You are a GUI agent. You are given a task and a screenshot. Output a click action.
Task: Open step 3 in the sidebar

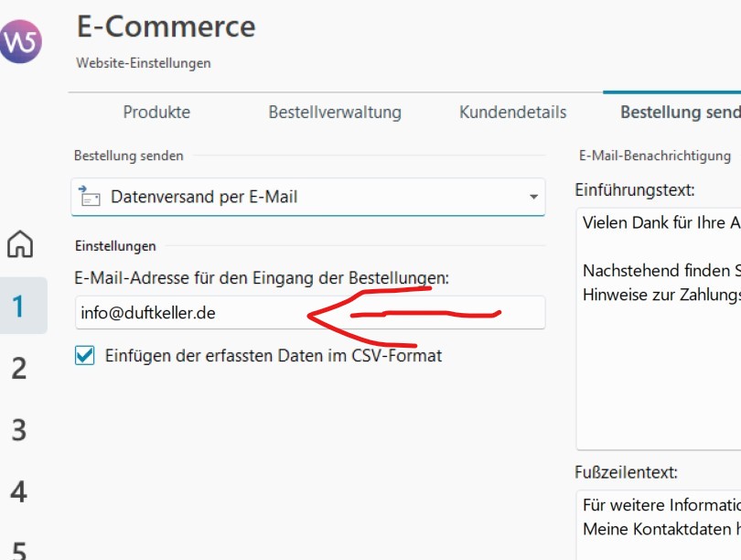tap(19, 429)
